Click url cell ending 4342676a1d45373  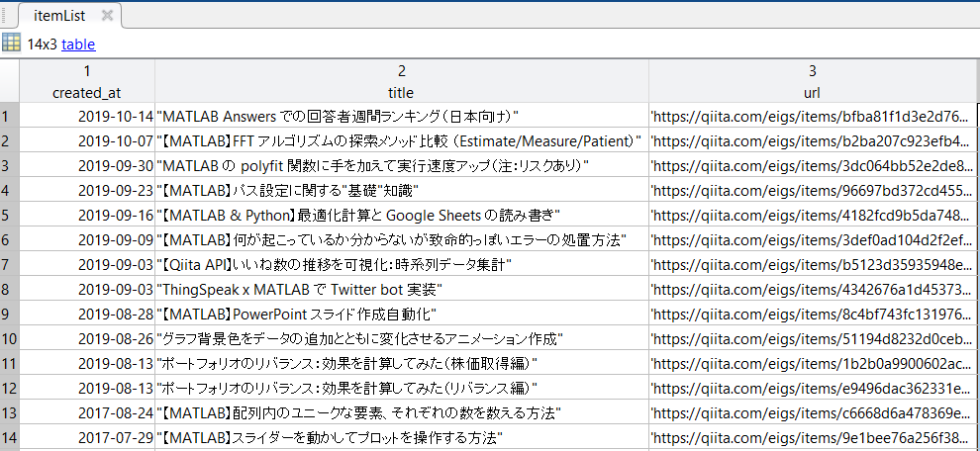click(813, 289)
